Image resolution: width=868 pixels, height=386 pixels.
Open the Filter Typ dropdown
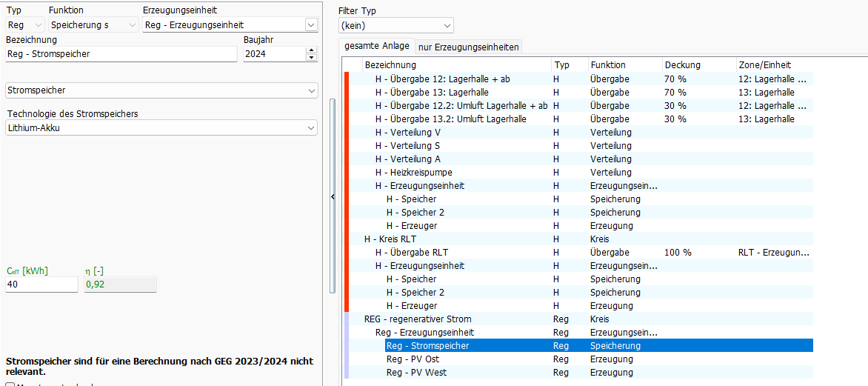click(447, 26)
